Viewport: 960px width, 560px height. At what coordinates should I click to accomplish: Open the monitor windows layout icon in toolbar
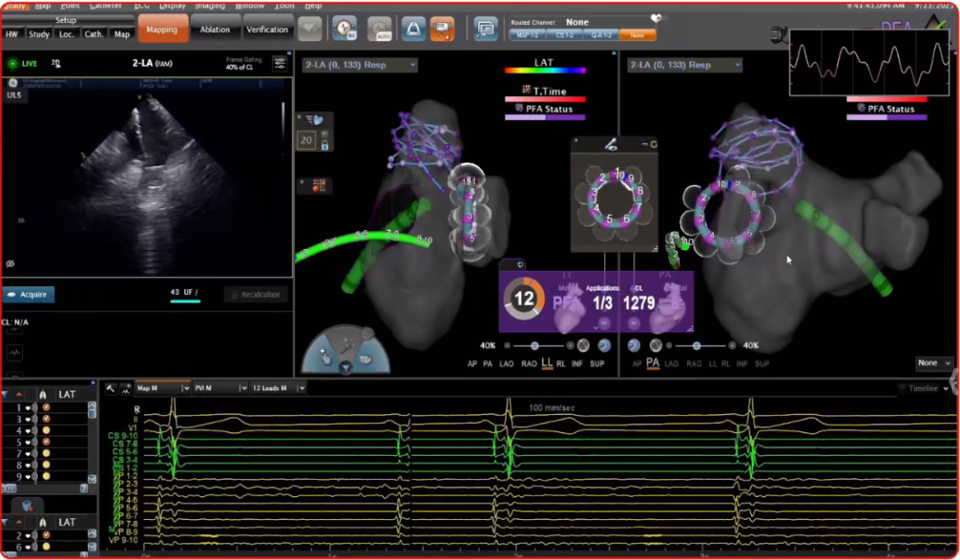tap(485, 29)
